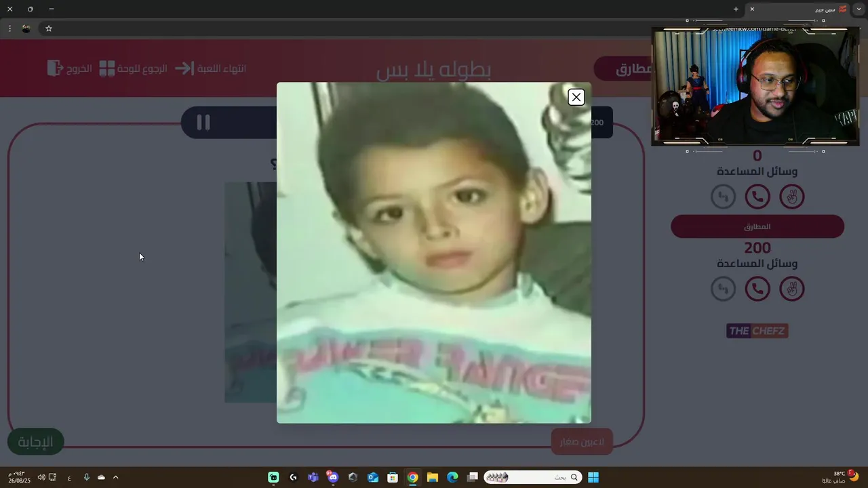Click the exit door icon beside الخروج
Screen dimensions: 868x488
coord(55,68)
